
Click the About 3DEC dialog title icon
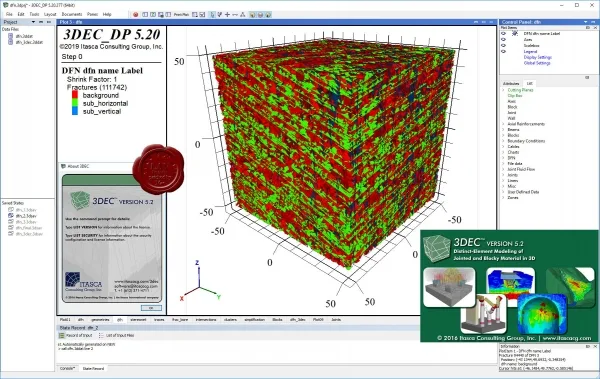coord(63,166)
